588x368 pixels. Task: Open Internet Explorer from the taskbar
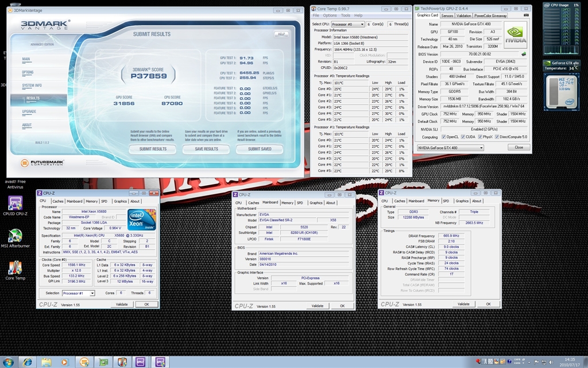(27, 362)
